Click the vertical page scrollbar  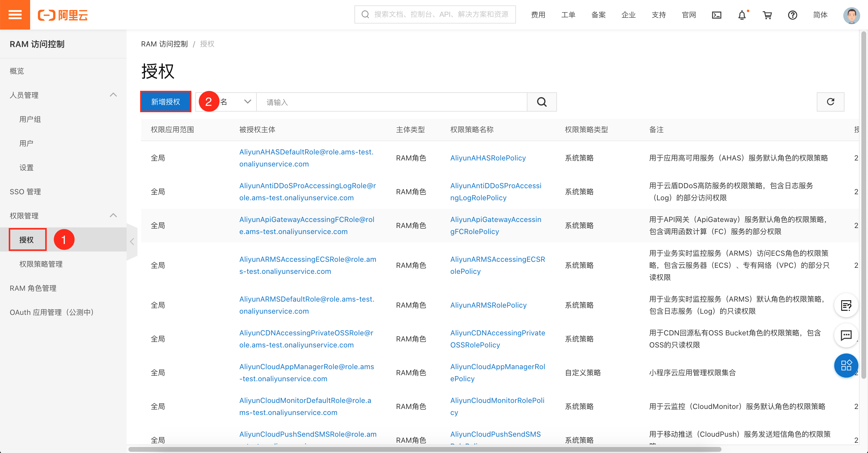(x=863, y=205)
